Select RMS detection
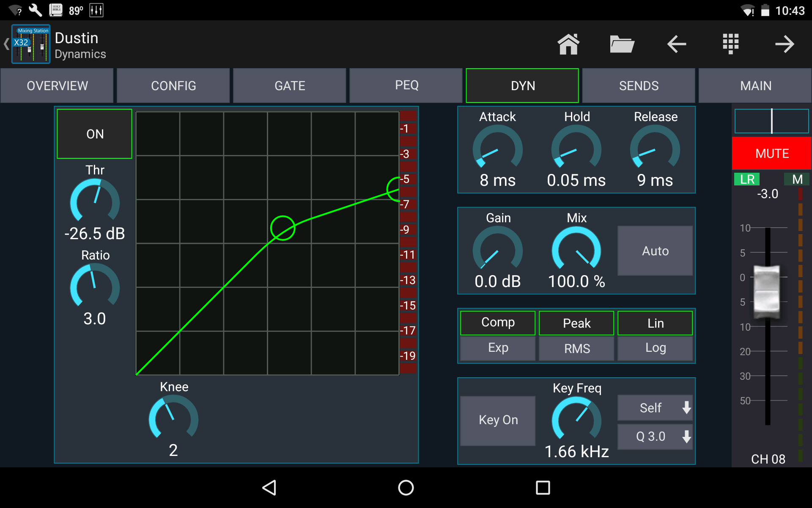 click(576, 348)
